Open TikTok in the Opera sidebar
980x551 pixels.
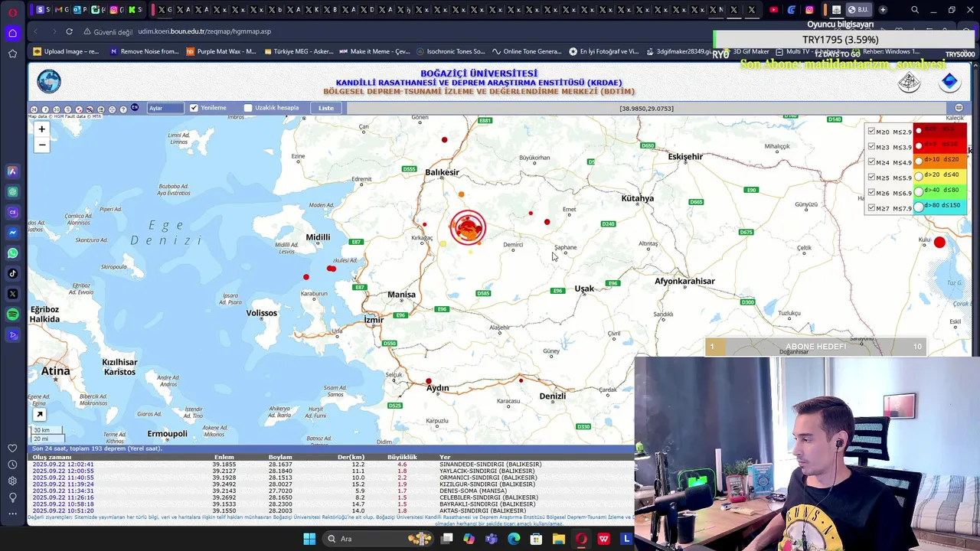[12, 273]
